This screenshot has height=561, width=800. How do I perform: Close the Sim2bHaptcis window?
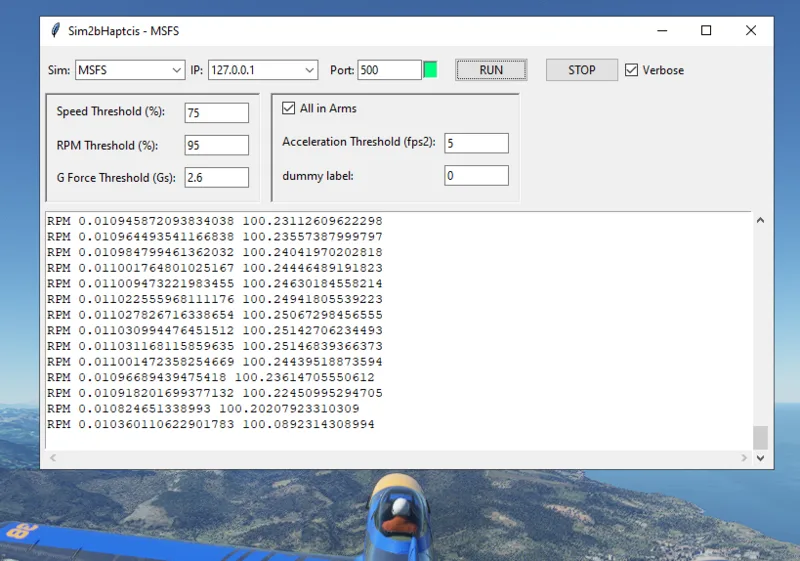click(751, 31)
